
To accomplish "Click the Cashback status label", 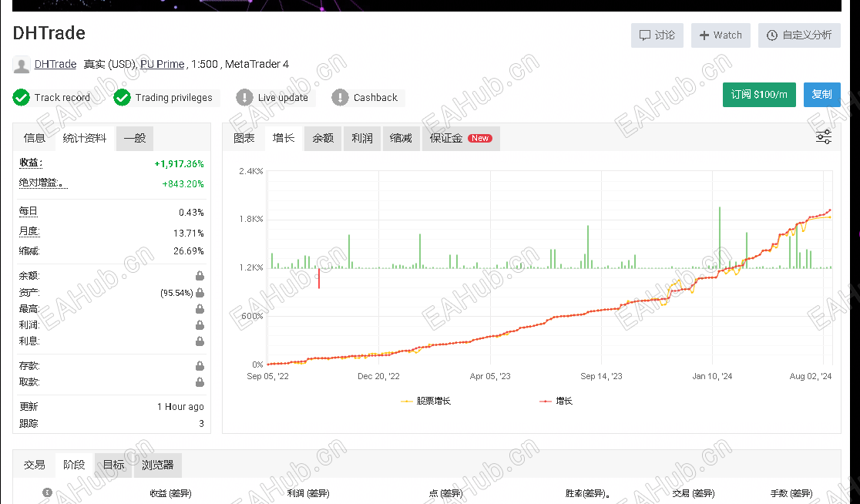I will coord(375,98).
